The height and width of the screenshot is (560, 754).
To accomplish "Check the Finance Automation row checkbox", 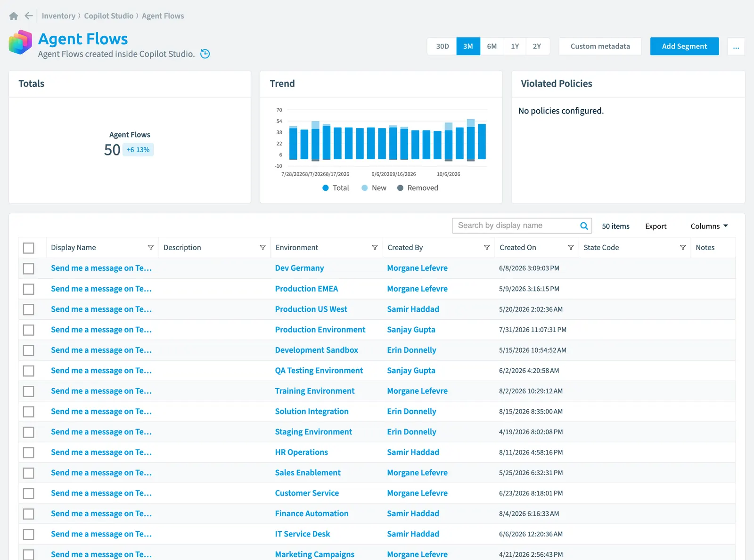I will pyautogui.click(x=29, y=514).
